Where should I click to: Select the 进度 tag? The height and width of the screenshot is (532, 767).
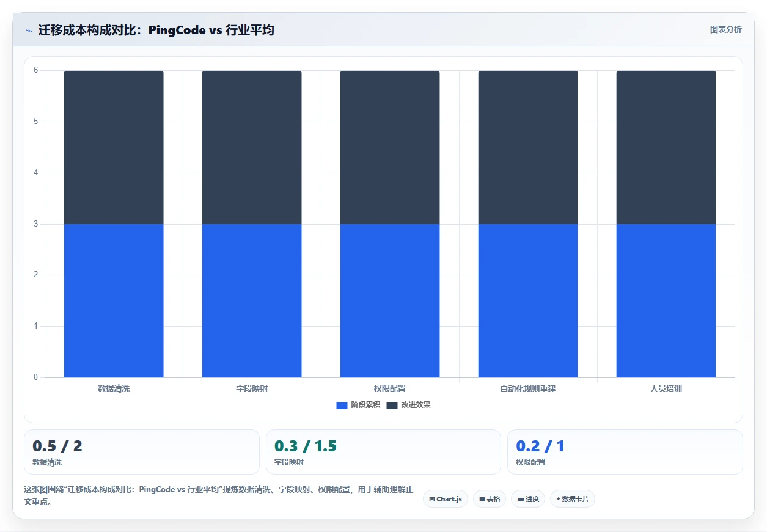click(528, 499)
